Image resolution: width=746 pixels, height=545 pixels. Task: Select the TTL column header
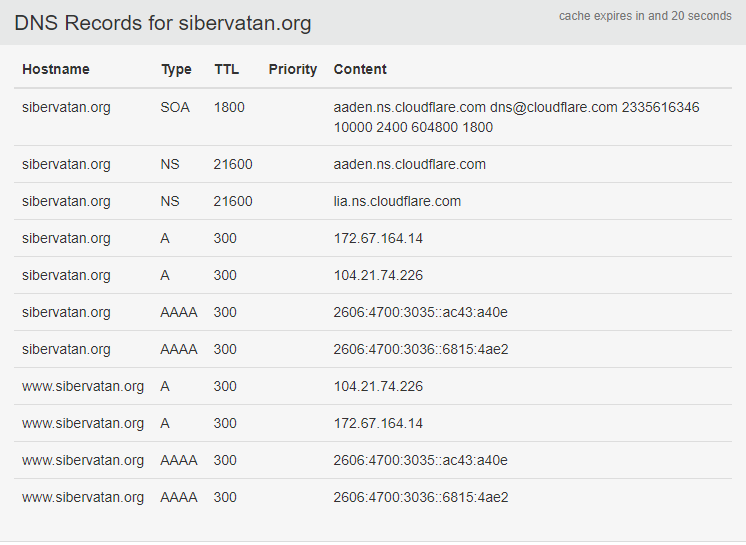(x=227, y=69)
